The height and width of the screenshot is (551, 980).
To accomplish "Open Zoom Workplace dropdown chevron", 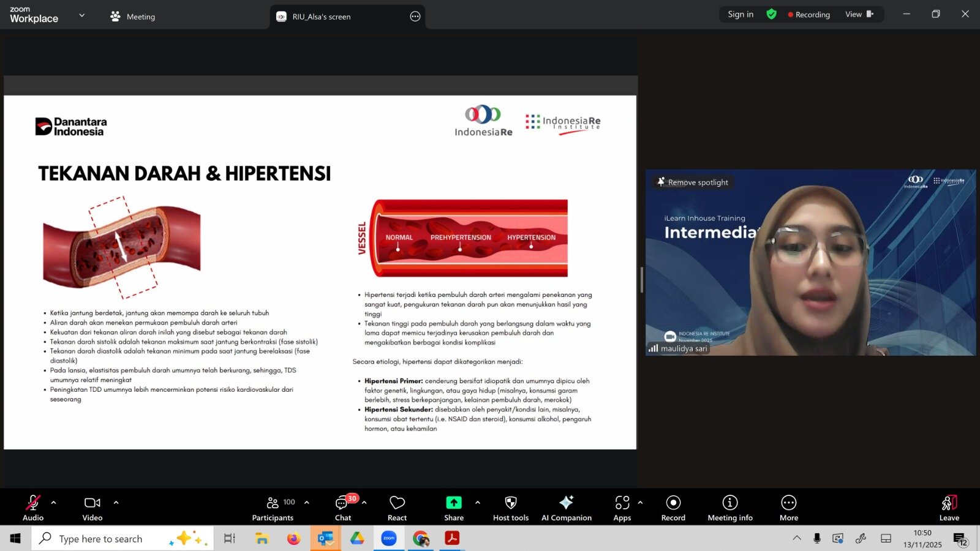I will pyautogui.click(x=82, y=15).
